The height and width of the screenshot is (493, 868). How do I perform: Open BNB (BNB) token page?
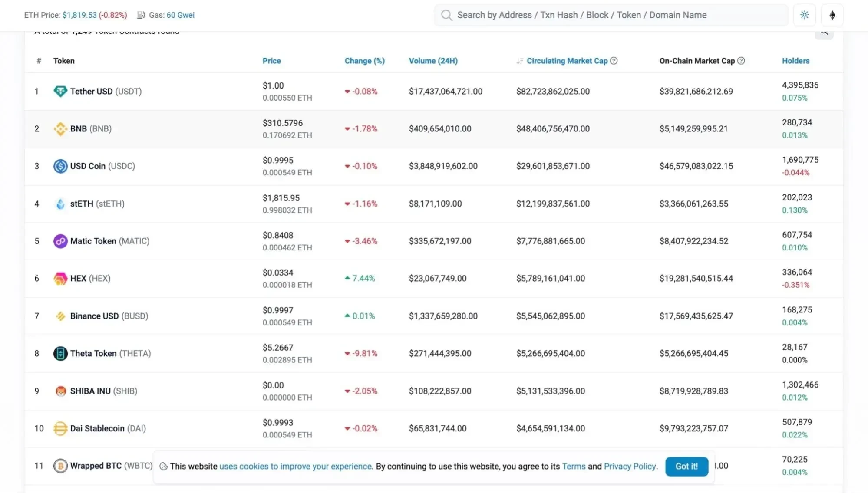pos(91,129)
